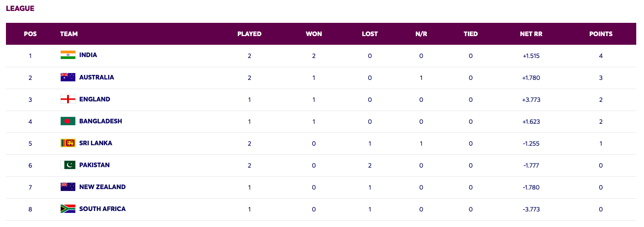The width and height of the screenshot is (644, 227).
Task: Open the SOUTH AFRICA team name
Action: click(102, 209)
